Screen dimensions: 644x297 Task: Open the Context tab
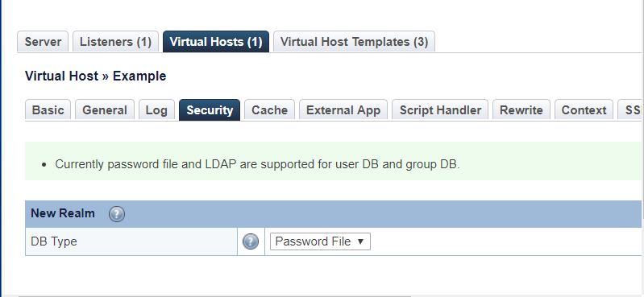584,110
